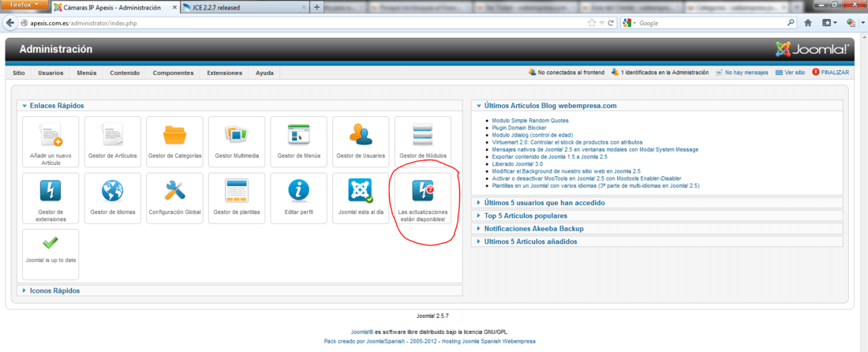
Task: Open Modificar el Background link
Action: pos(566,171)
